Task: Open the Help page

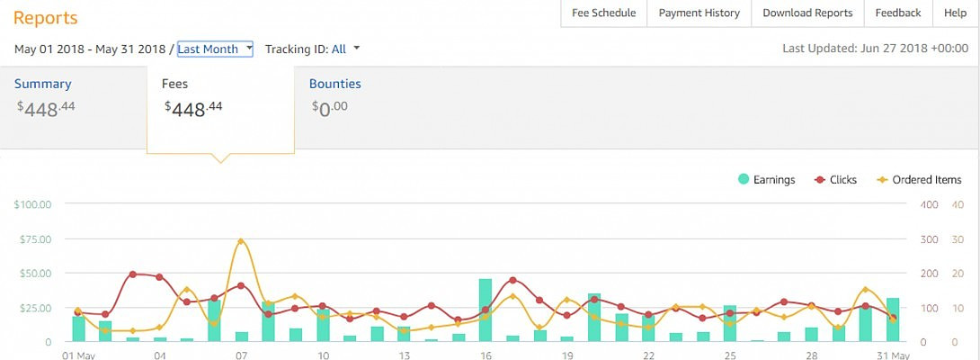Action: coord(955,13)
